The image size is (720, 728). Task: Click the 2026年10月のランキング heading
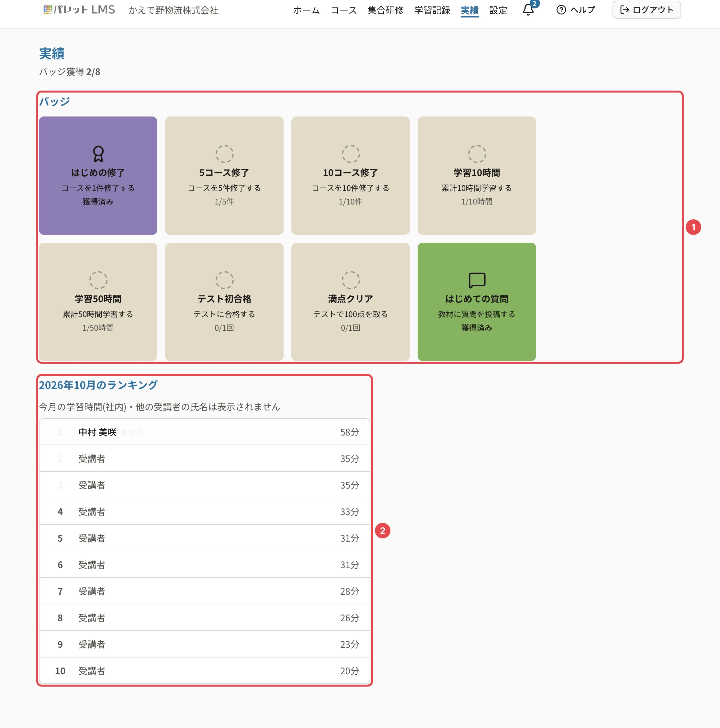98,385
